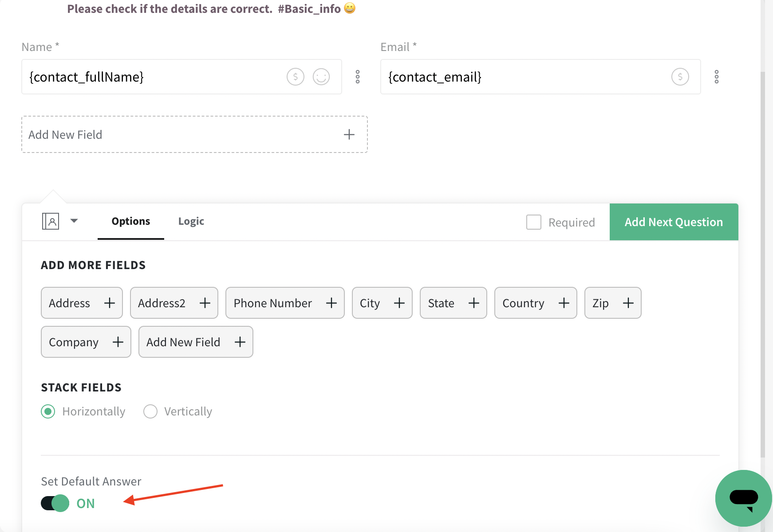This screenshot has width=773, height=532.
Task: Click the Name input with contact_fullName
Action: point(181,77)
